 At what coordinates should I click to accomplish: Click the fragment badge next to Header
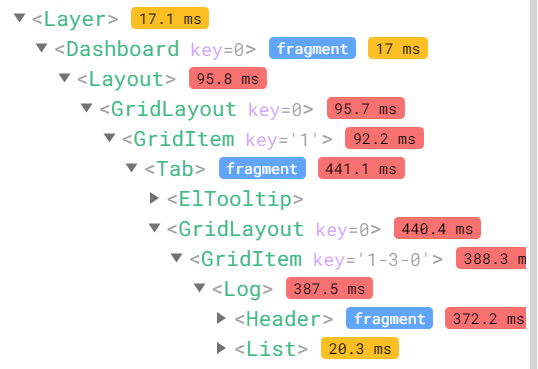pos(389,318)
